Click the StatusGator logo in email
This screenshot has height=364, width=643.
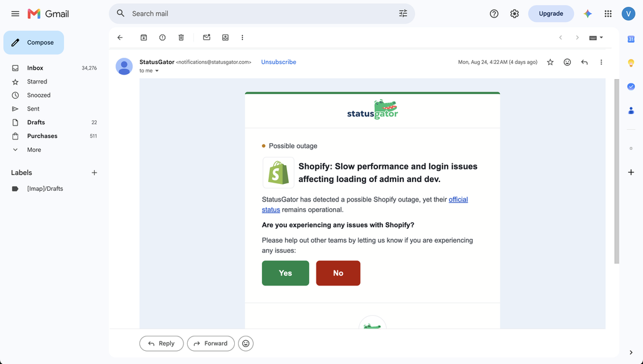coord(372,109)
